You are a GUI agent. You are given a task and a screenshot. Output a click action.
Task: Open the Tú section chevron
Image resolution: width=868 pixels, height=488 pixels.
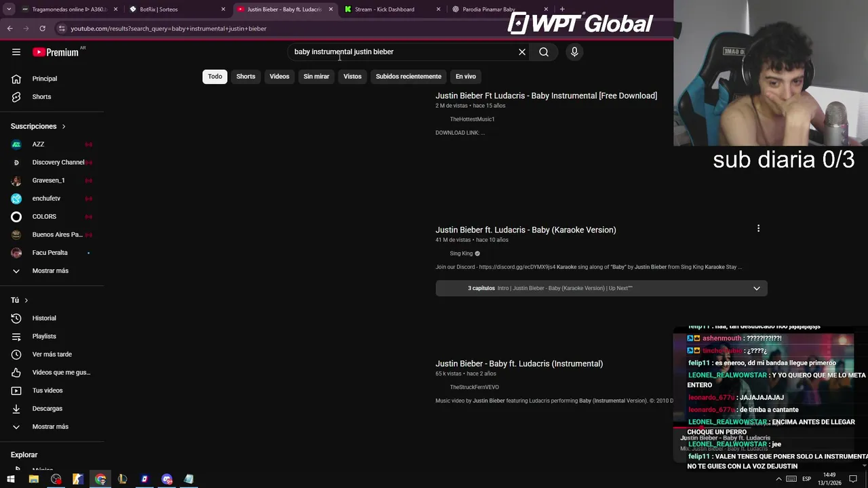26,300
